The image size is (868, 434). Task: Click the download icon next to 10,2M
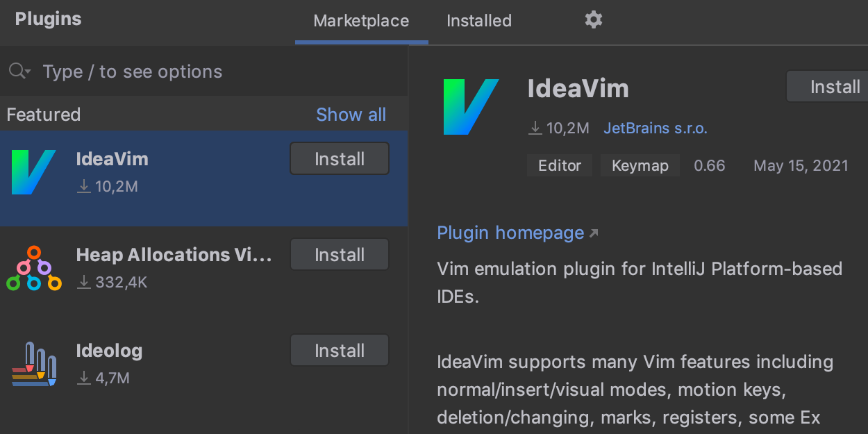(535, 128)
